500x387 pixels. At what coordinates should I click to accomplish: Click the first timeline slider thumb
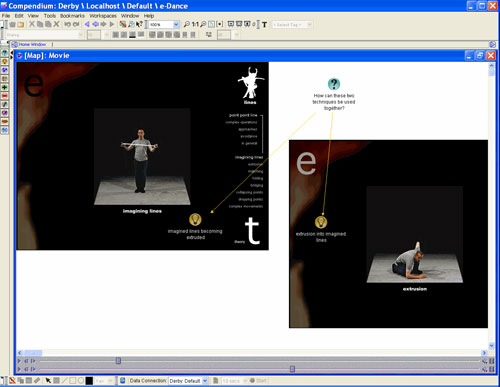pos(118,361)
